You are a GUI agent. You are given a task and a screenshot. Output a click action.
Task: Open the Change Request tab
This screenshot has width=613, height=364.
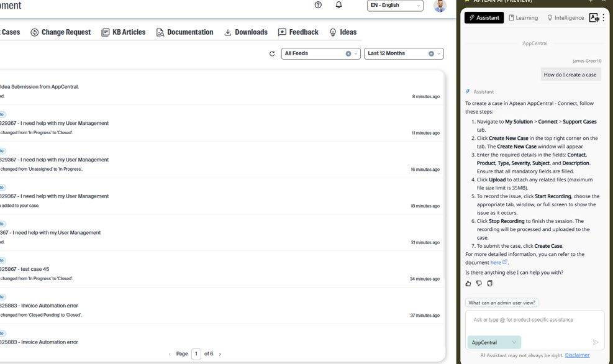[x=61, y=32]
